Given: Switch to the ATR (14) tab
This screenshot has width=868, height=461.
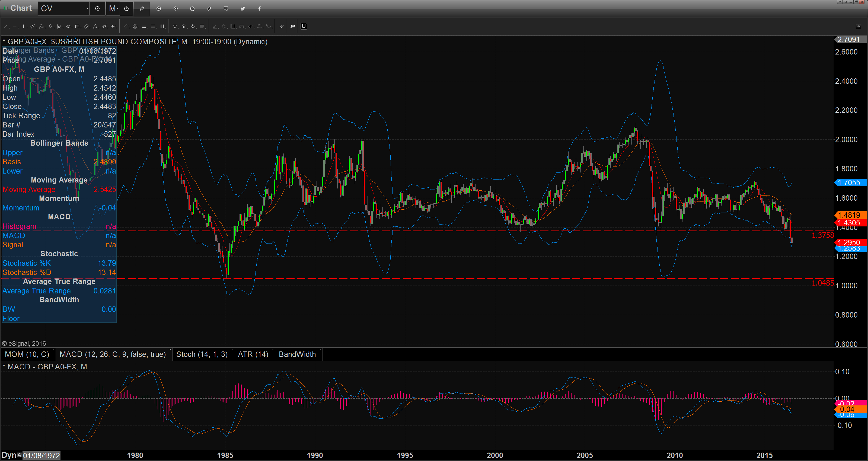Looking at the screenshot, I should (253, 354).
